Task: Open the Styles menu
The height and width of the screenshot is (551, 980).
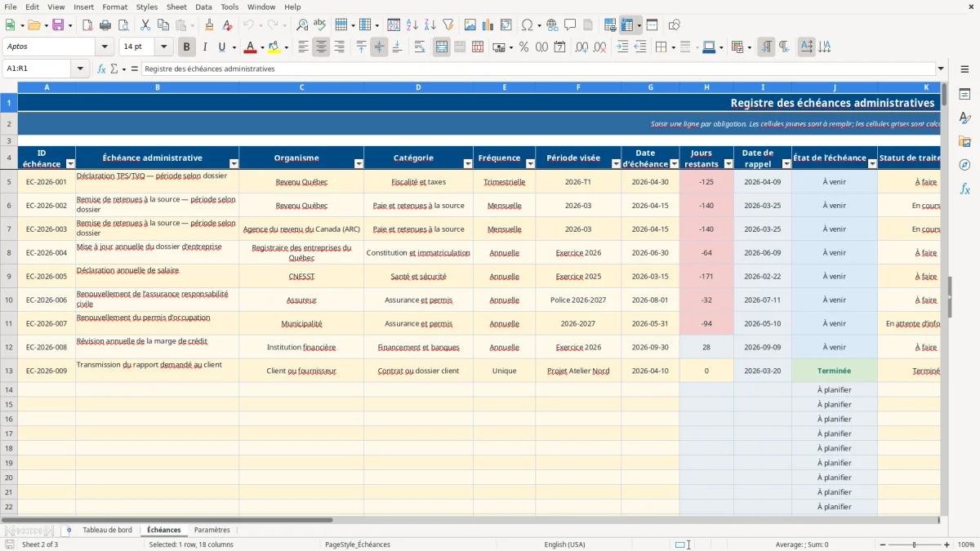Action: (x=147, y=7)
